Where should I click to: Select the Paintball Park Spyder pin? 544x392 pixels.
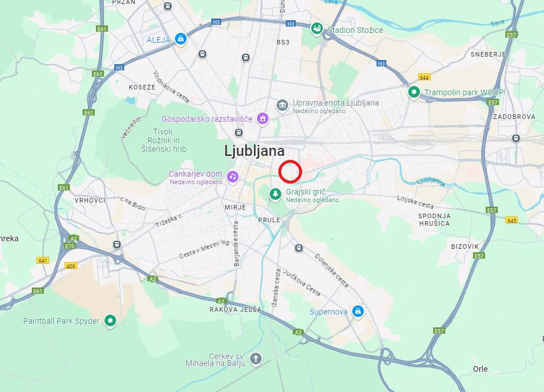pos(110,320)
